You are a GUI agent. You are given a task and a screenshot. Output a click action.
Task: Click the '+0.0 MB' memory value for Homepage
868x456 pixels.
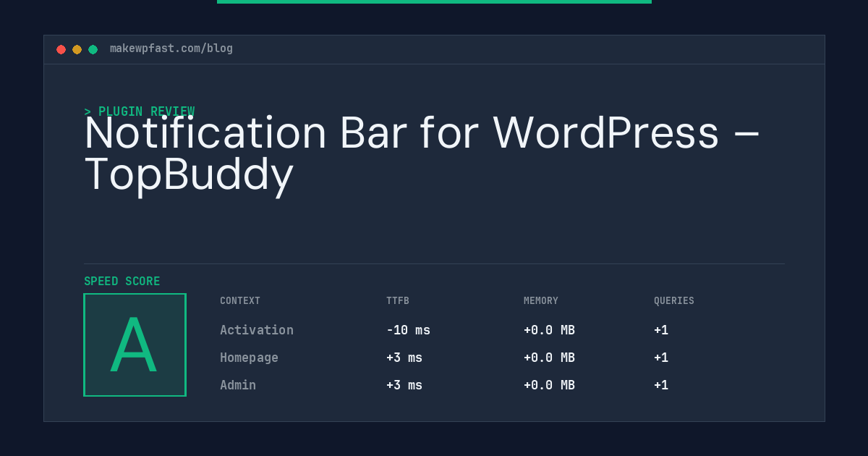549,358
